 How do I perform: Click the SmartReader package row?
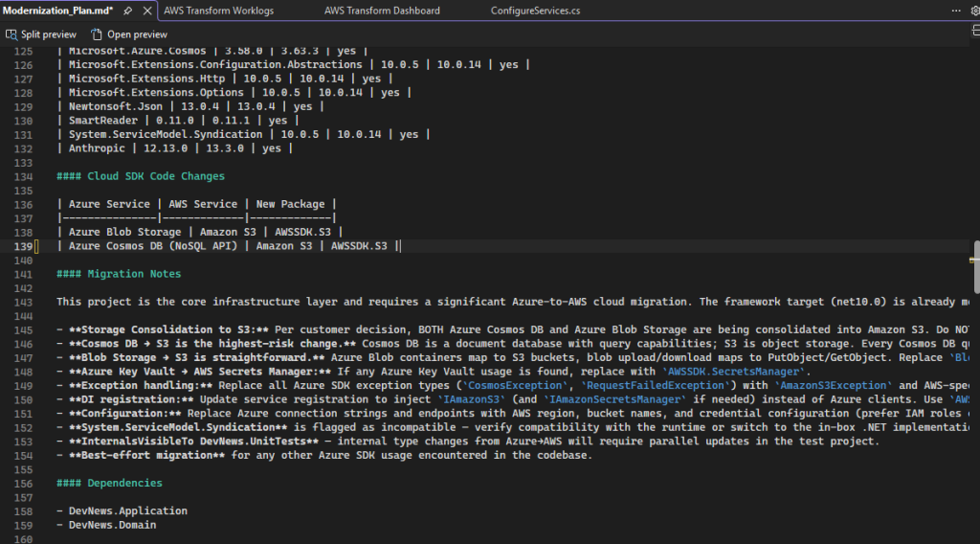point(177,120)
